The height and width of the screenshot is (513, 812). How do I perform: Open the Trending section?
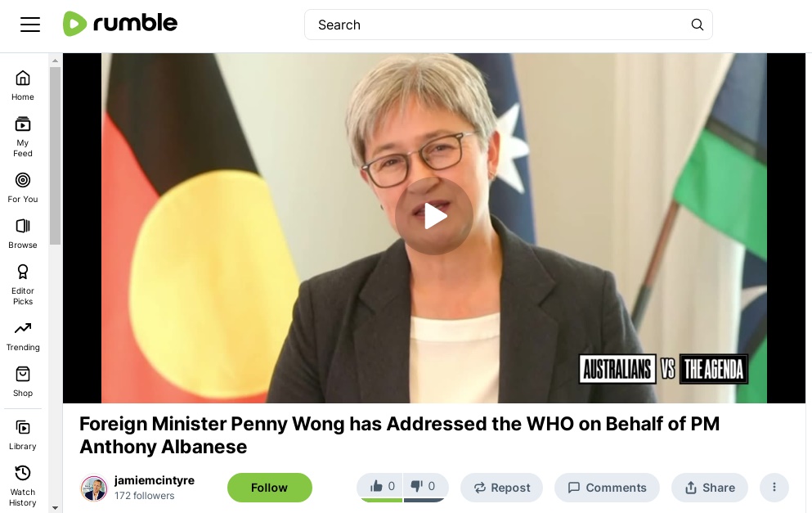point(23,335)
